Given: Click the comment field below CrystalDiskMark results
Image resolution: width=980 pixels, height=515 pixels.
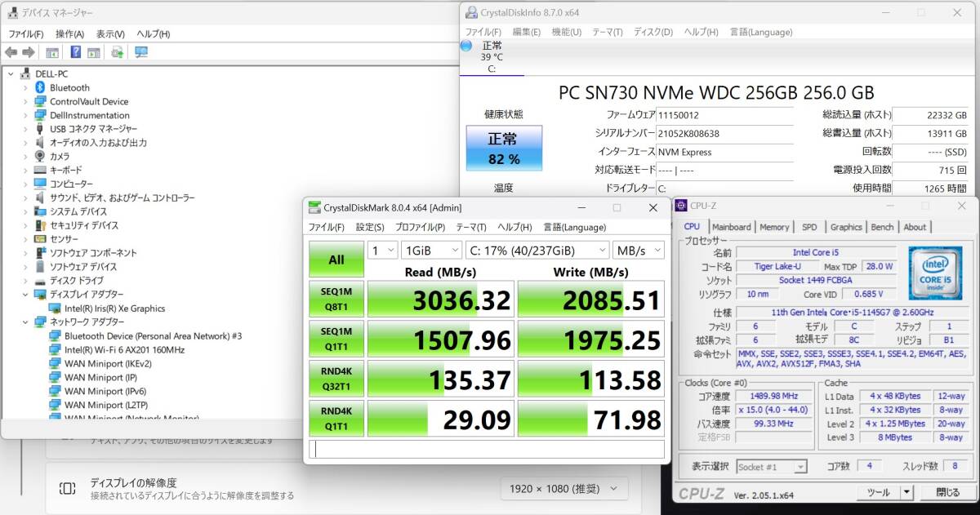Looking at the screenshot, I should [487, 449].
